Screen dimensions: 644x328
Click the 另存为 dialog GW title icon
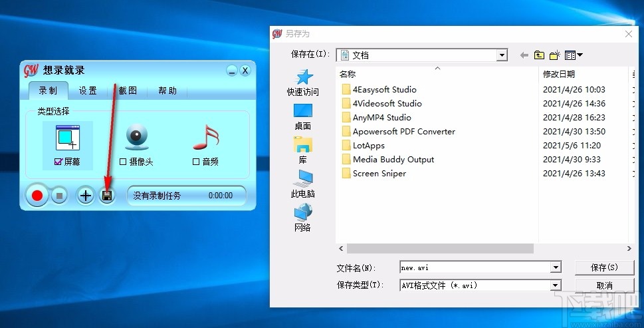[x=277, y=34]
